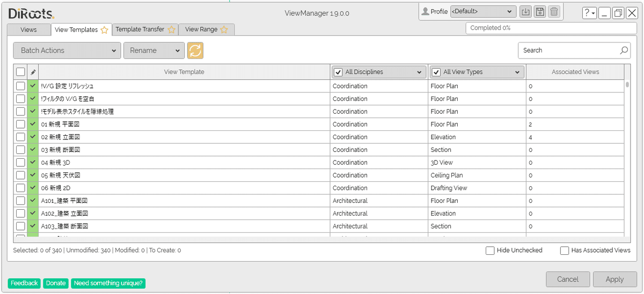
Task: Open the All Disciplines filter dropdown
Action: tap(419, 72)
